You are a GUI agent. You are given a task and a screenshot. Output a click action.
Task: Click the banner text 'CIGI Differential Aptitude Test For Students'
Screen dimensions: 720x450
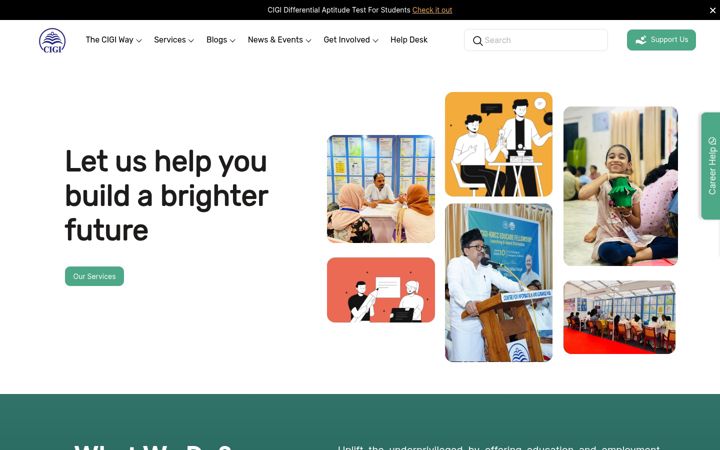click(339, 10)
